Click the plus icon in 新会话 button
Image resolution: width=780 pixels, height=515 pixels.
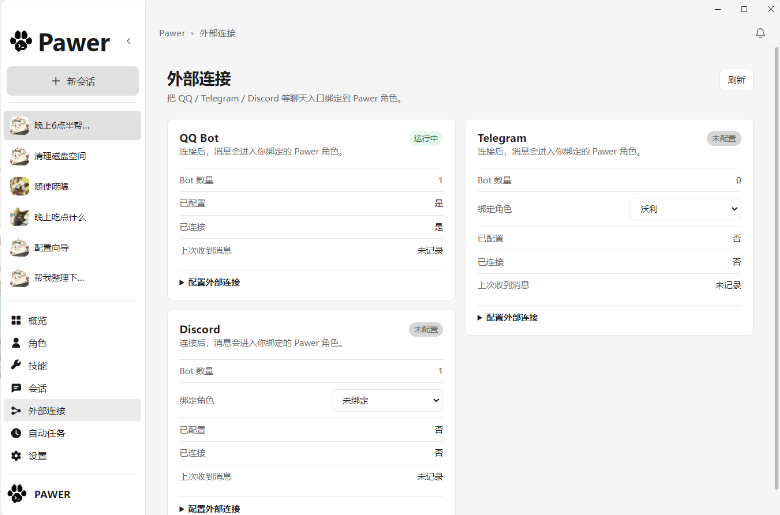click(x=56, y=81)
